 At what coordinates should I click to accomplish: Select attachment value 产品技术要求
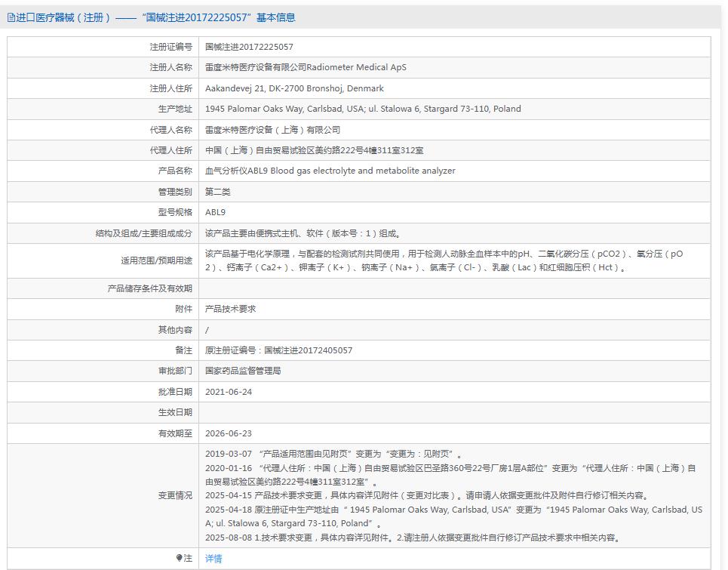(230, 309)
